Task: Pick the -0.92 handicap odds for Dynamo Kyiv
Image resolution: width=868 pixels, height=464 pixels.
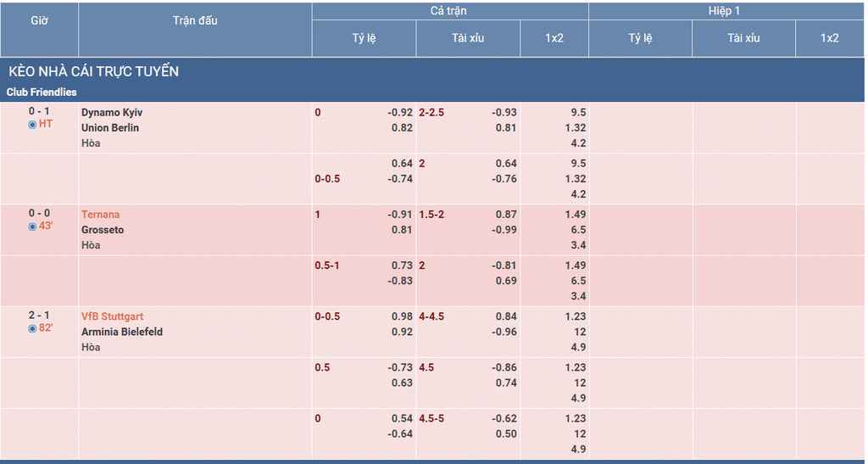Action: click(400, 112)
